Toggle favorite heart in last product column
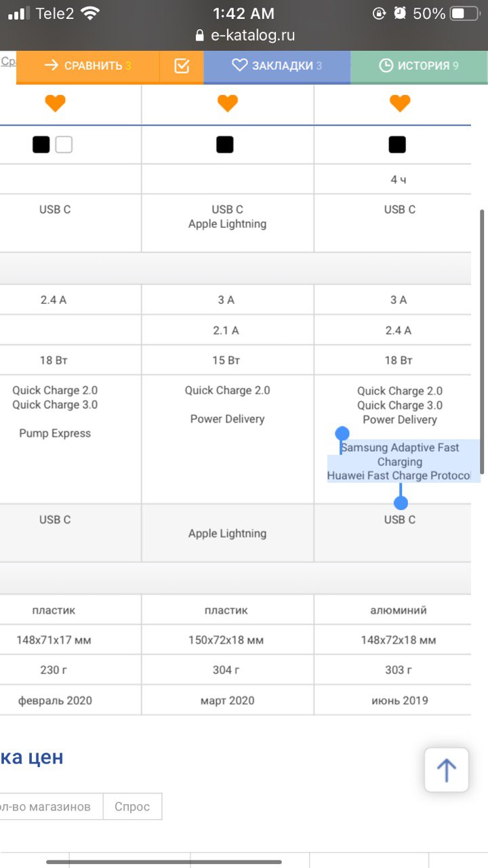 (x=400, y=103)
